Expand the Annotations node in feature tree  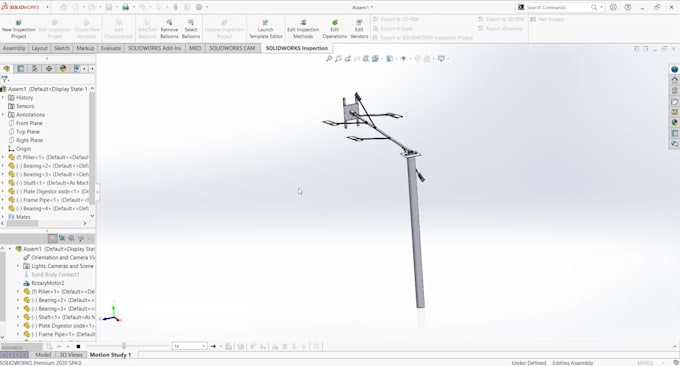(3, 114)
